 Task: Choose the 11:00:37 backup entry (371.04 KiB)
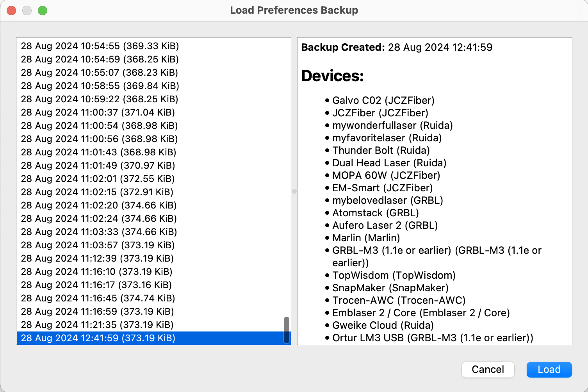pos(98,112)
